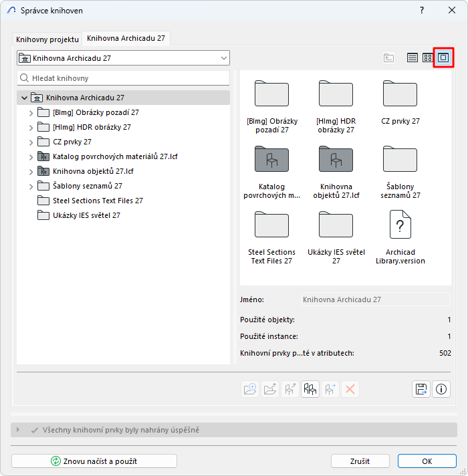Expand the library loading status report
This screenshot has height=476, width=468.
tap(18, 430)
